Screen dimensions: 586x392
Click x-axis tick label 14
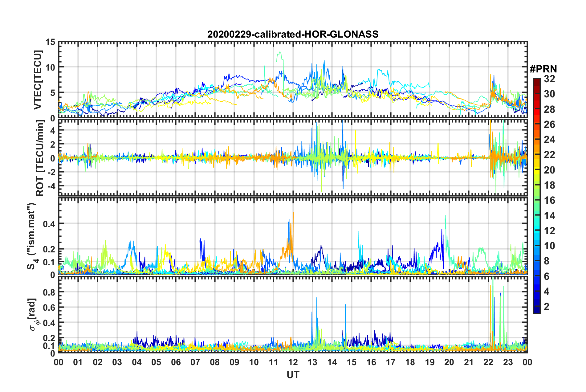click(x=332, y=362)
